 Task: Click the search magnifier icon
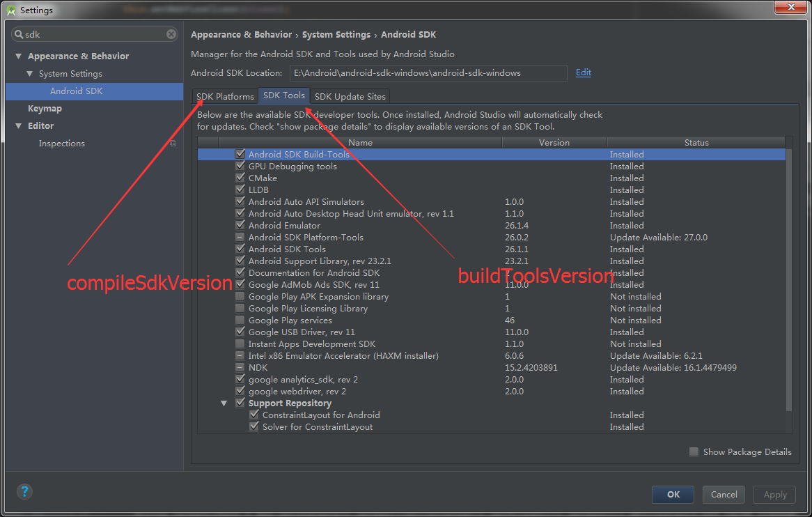click(x=19, y=34)
